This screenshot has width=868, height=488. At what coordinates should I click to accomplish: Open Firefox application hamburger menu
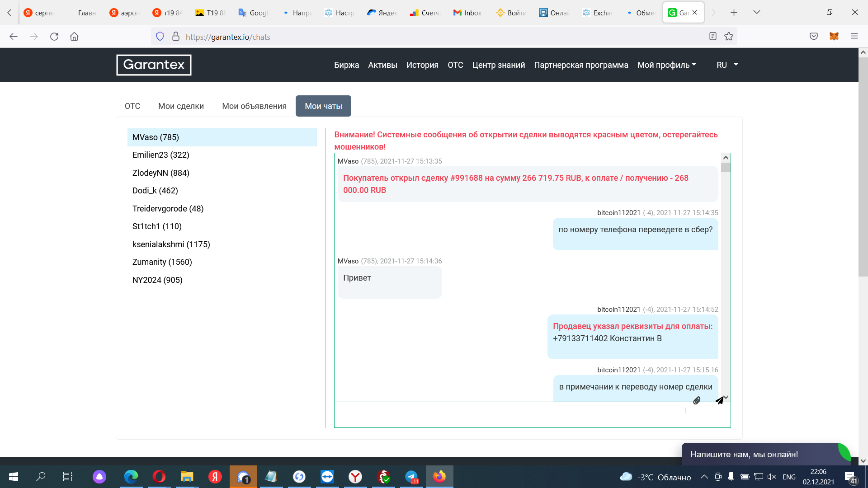tap(854, 37)
